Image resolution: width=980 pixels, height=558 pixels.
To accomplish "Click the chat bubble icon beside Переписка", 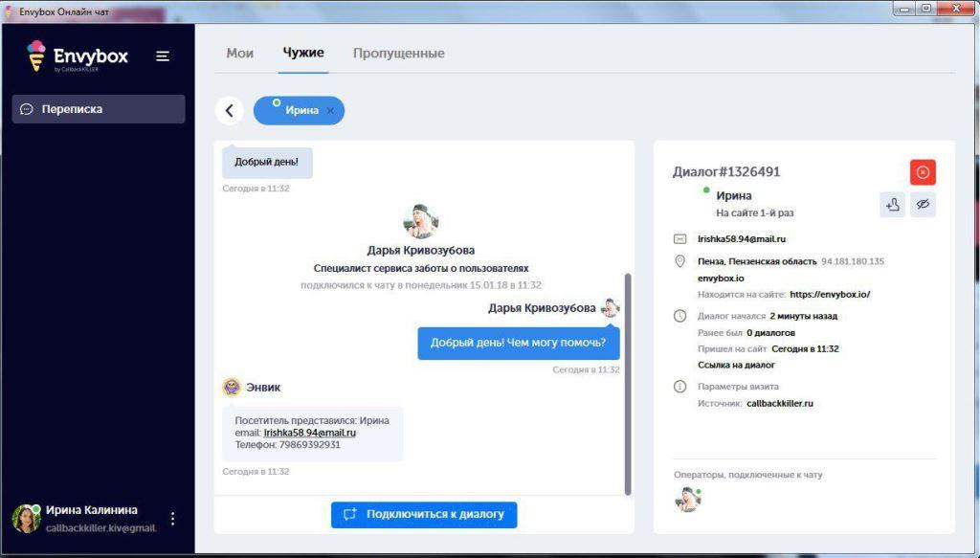I will pos(26,109).
